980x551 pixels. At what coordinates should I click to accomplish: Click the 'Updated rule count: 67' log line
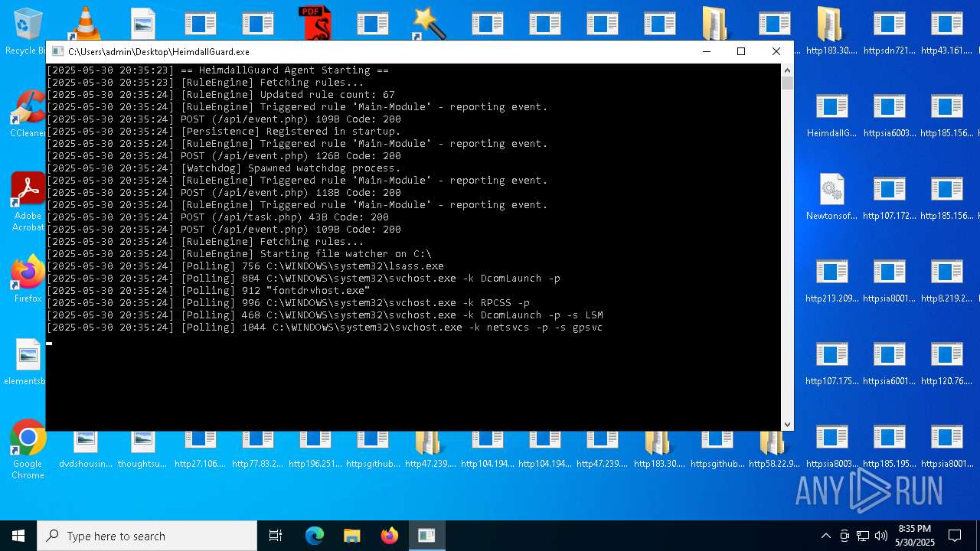(x=221, y=95)
